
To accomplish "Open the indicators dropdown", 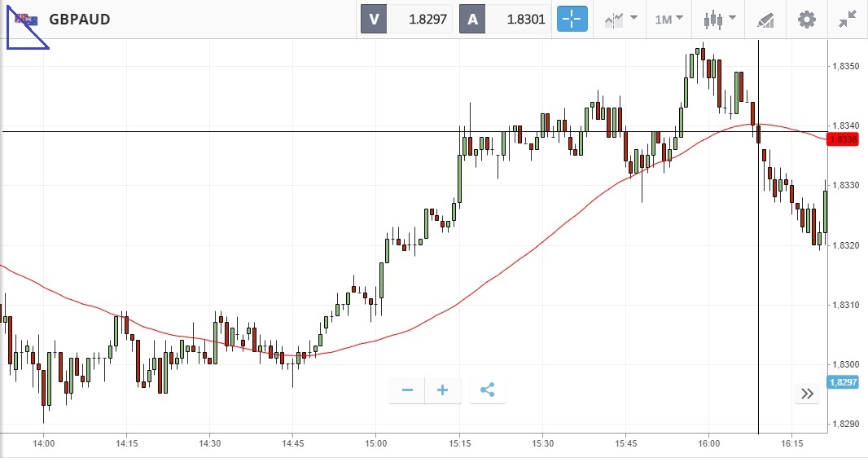I will [620, 19].
